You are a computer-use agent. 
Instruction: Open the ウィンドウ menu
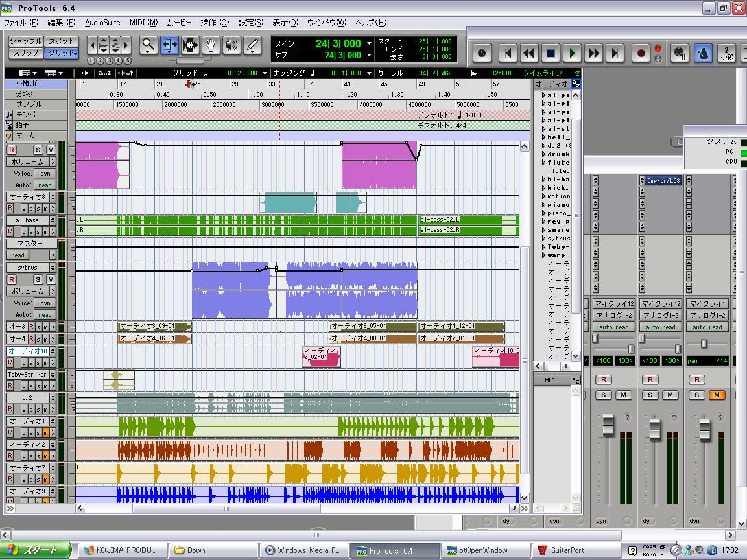click(x=326, y=23)
